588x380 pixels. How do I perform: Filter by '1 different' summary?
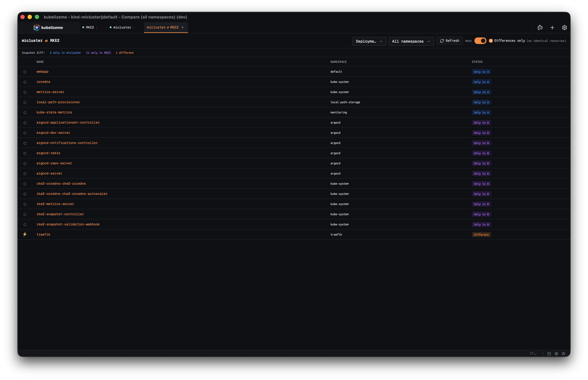click(x=125, y=53)
